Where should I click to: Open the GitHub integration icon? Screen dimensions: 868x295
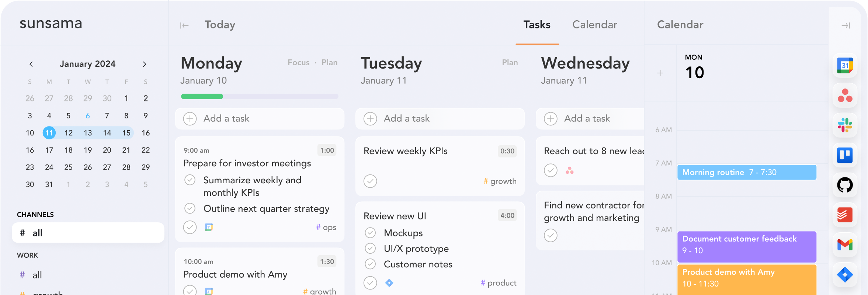845,185
